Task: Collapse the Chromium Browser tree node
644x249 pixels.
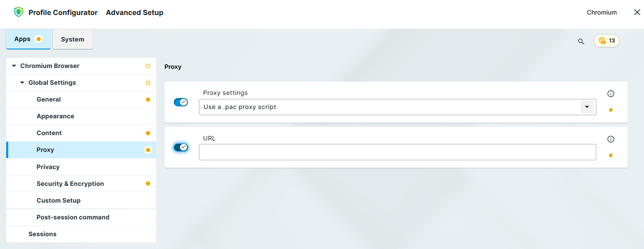Action: point(14,66)
